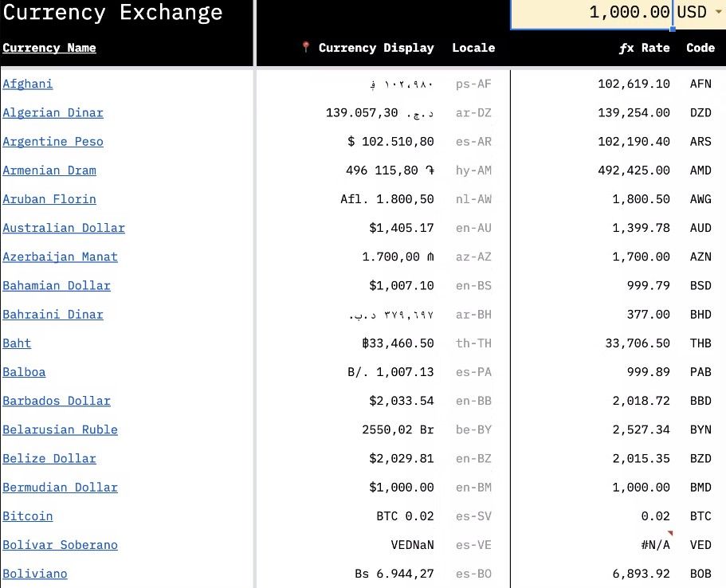Select the Currency Name column header

[x=49, y=48]
